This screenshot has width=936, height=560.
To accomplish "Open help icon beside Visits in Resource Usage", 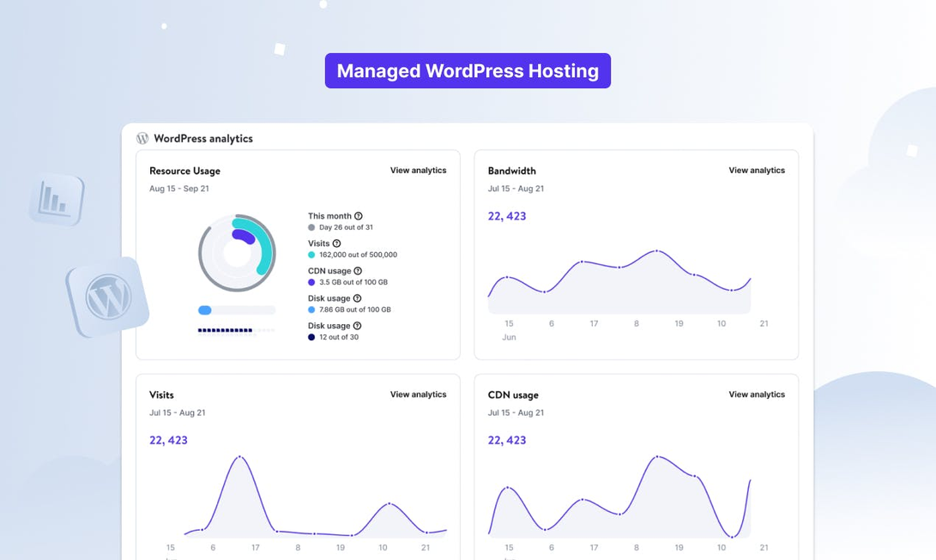I will [336, 244].
